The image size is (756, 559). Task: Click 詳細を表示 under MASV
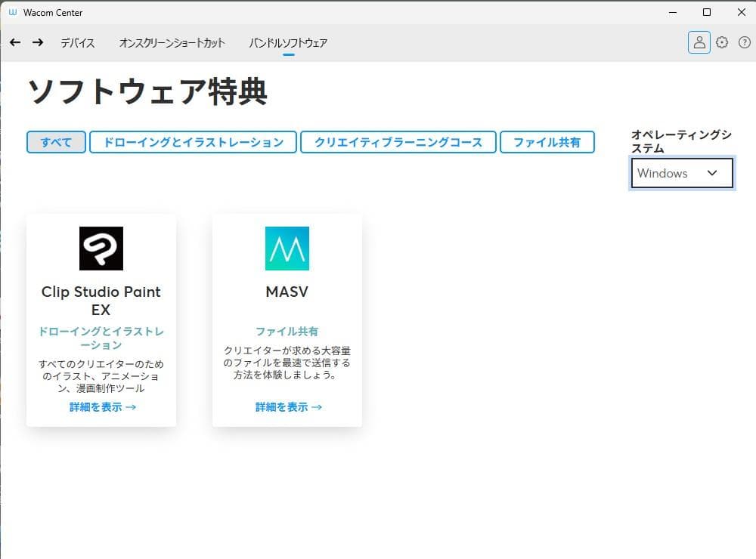coord(287,406)
